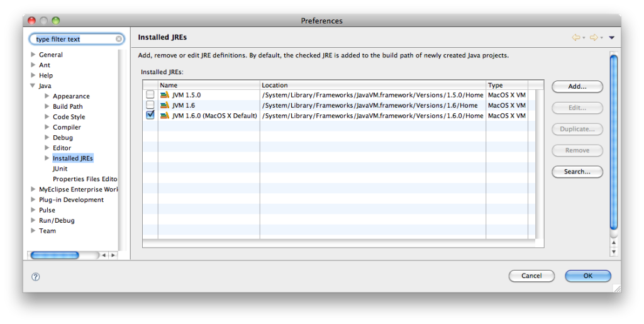Click the Cancel button
This screenshot has height=324, width=644.
531,276
